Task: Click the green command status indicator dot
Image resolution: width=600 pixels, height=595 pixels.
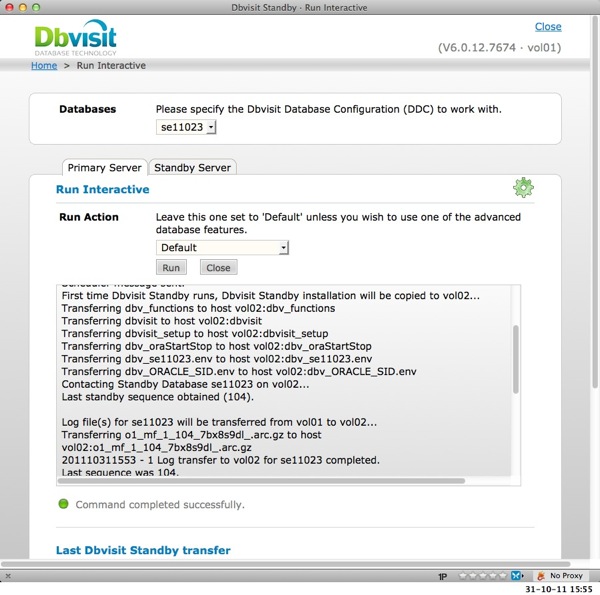Action: [63, 504]
